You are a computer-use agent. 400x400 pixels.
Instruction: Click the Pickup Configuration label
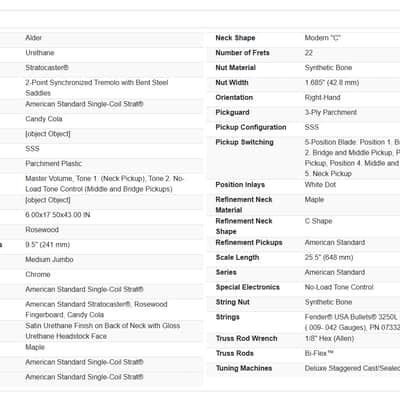pos(251,127)
